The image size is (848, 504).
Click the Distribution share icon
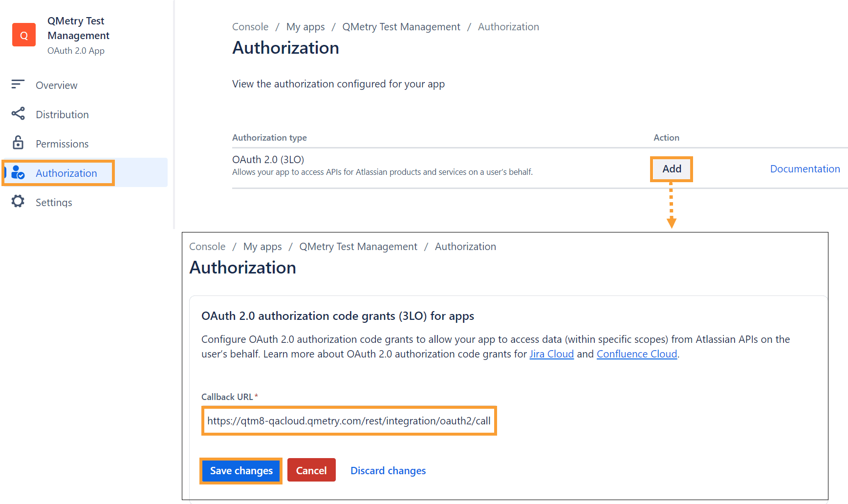18,114
